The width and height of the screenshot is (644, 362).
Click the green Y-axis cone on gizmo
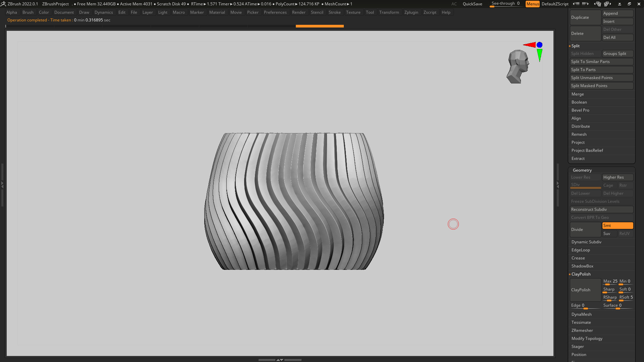coord(539,55)
